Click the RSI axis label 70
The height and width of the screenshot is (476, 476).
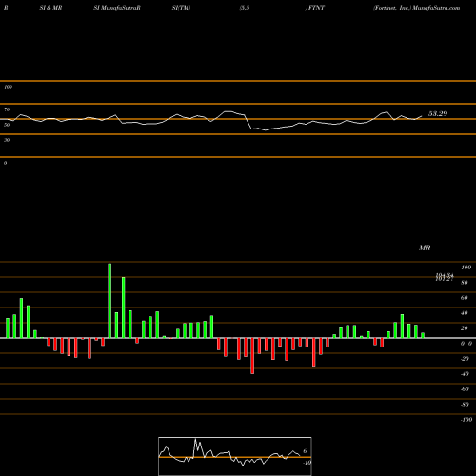[7, 109]
